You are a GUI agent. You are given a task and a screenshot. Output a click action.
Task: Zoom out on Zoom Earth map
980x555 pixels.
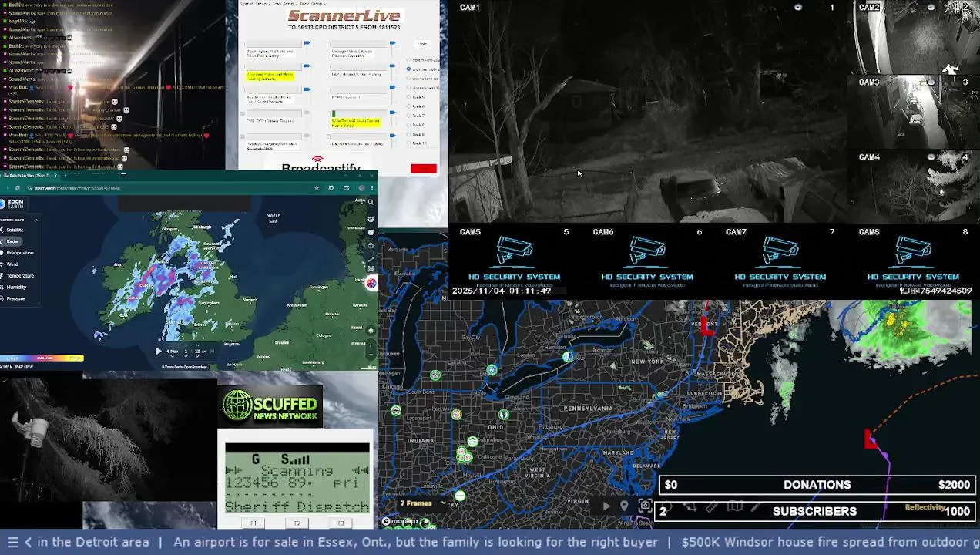pos(371,355)
